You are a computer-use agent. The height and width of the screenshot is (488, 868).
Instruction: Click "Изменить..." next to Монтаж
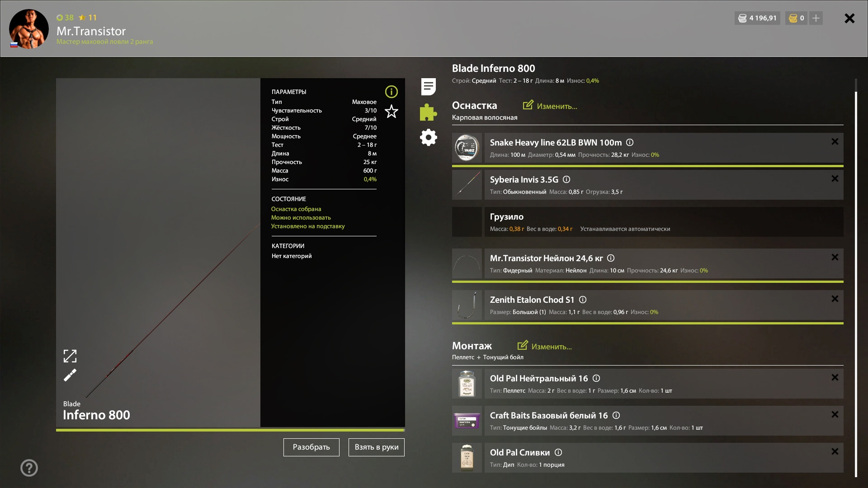click(x=545, y=346)
